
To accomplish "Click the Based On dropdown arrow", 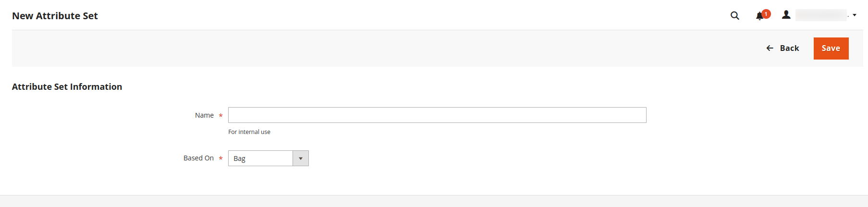I will 301,158.
